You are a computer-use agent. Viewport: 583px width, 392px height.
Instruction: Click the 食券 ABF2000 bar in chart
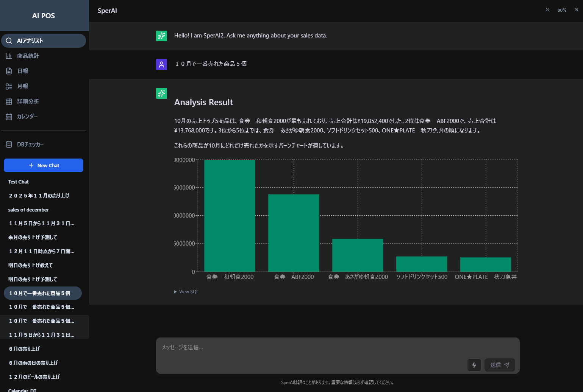coord(294,233)
